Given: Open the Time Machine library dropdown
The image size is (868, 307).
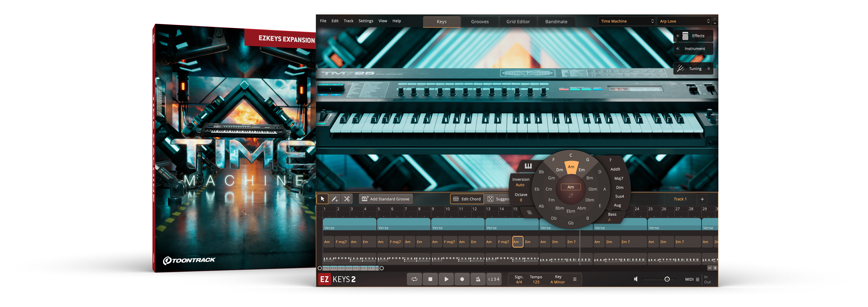Looking at the screenshot, I should (626, 21).
